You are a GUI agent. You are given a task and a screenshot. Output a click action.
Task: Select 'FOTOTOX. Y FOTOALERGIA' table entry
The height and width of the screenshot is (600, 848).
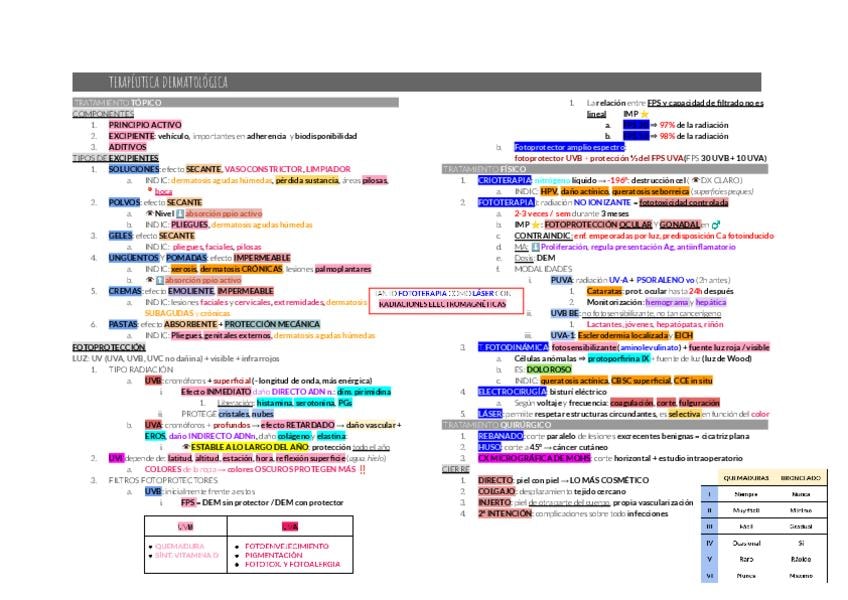point(293,564)
